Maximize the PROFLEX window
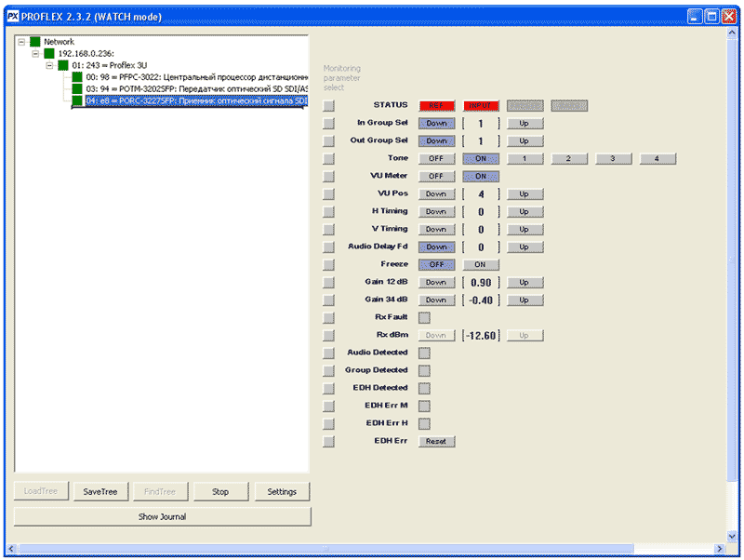The image size is (744, 560). 711,17
